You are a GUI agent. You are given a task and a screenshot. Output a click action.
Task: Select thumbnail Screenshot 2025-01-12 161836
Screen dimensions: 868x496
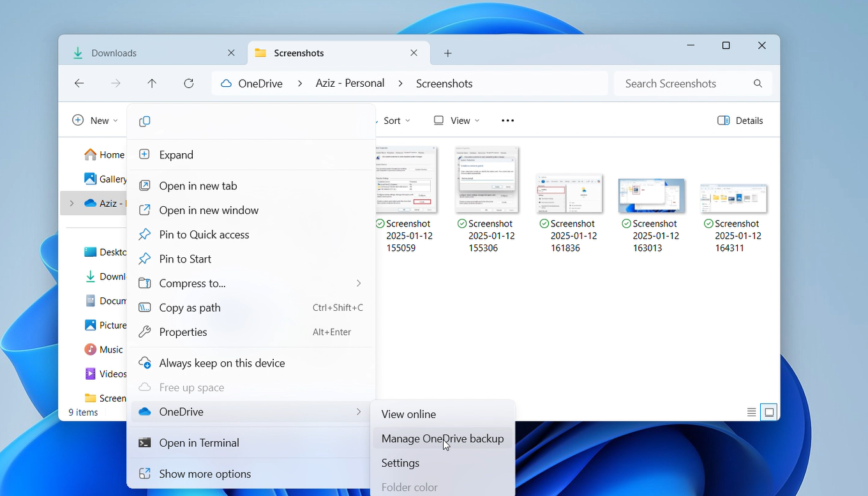point(569,193)
